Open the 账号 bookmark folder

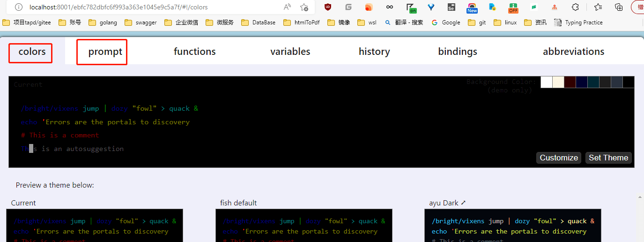(x=70, y=23)
